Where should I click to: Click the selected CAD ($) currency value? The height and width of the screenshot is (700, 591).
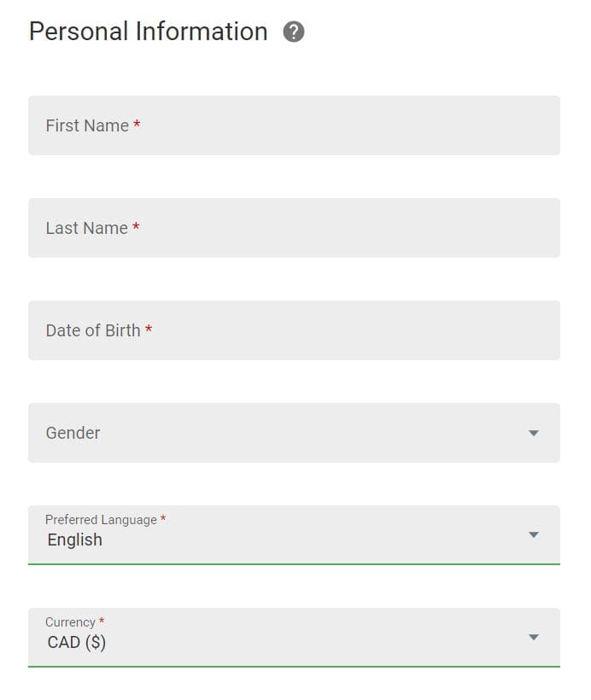[x=77, y=643]
